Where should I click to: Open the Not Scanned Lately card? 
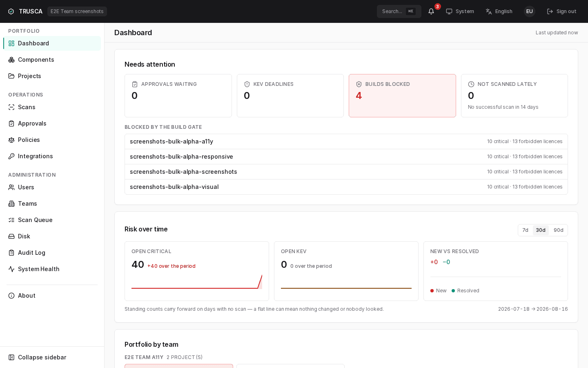[514, 96]
